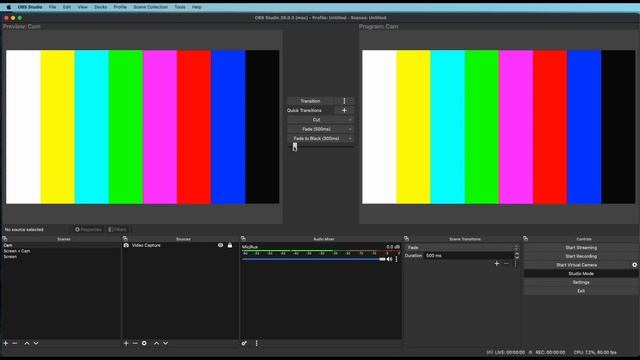Open source properties gear in Sources toolbar
This screenshot has height=360, width=640.
[144, 343]
